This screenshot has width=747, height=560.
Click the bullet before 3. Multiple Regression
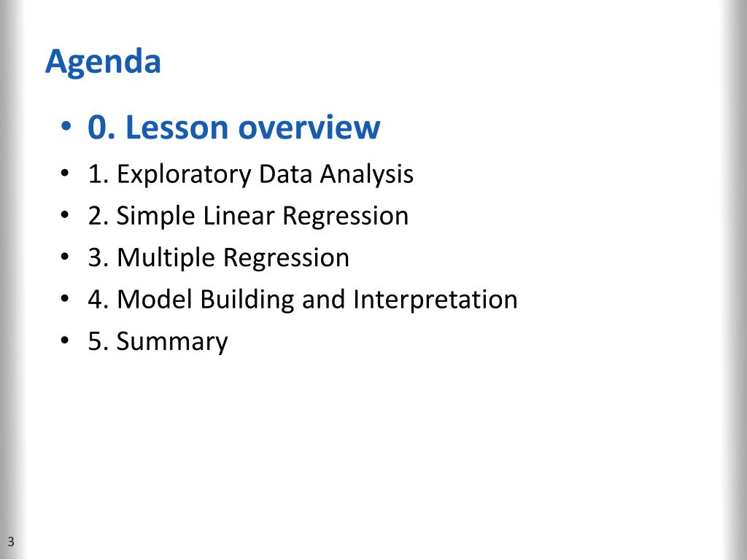pos(65,257)
